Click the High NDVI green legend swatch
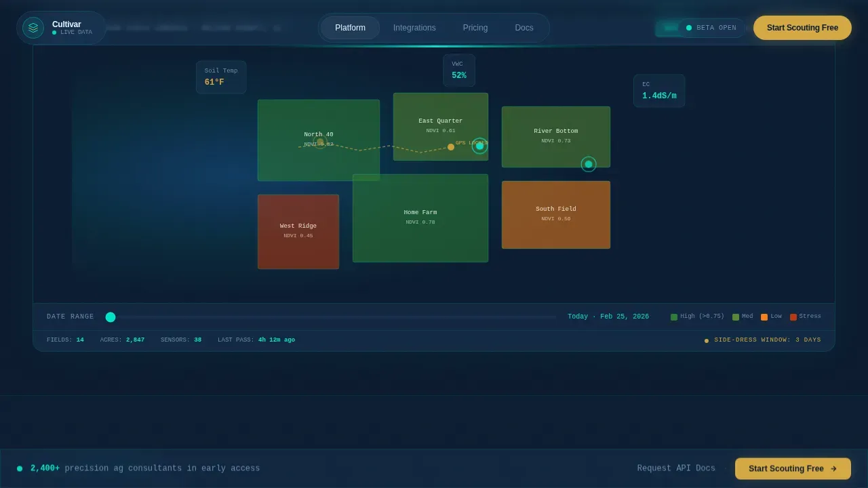The image size is (868, 488). (674, 317)
